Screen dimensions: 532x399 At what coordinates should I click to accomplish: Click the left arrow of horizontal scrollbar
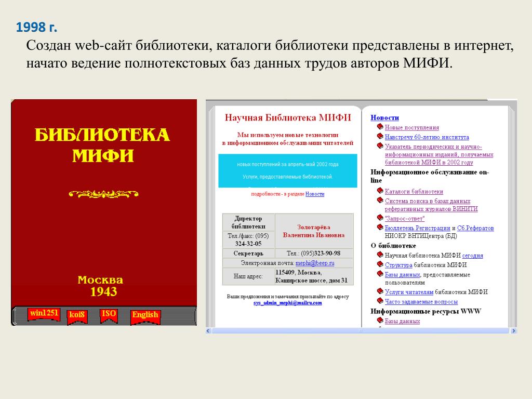point(208,330)
